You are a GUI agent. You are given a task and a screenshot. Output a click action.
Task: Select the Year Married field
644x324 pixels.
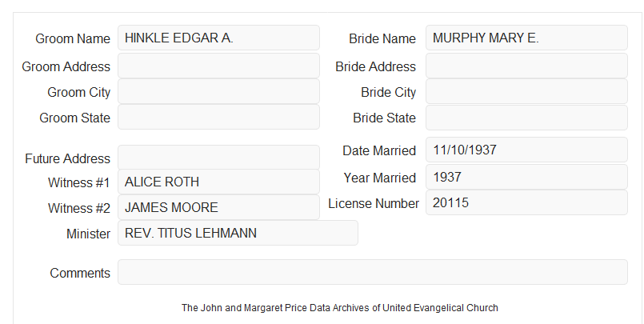pos(526,177)
